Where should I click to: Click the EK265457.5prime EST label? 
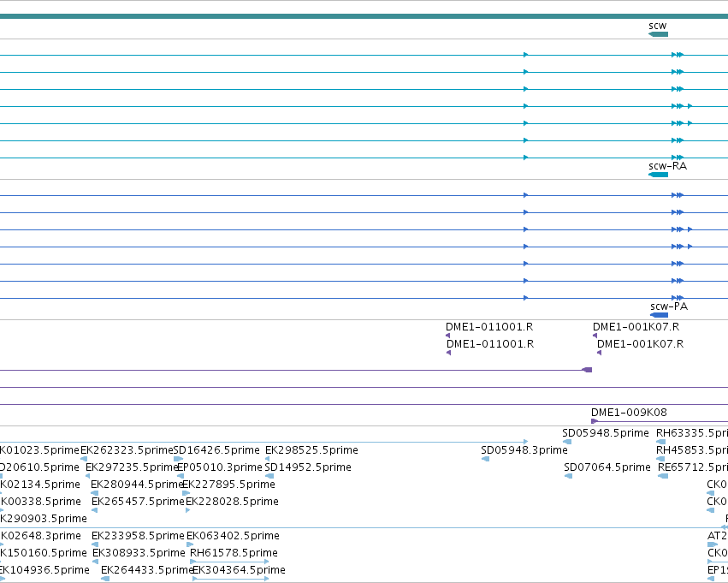point(138,502)
